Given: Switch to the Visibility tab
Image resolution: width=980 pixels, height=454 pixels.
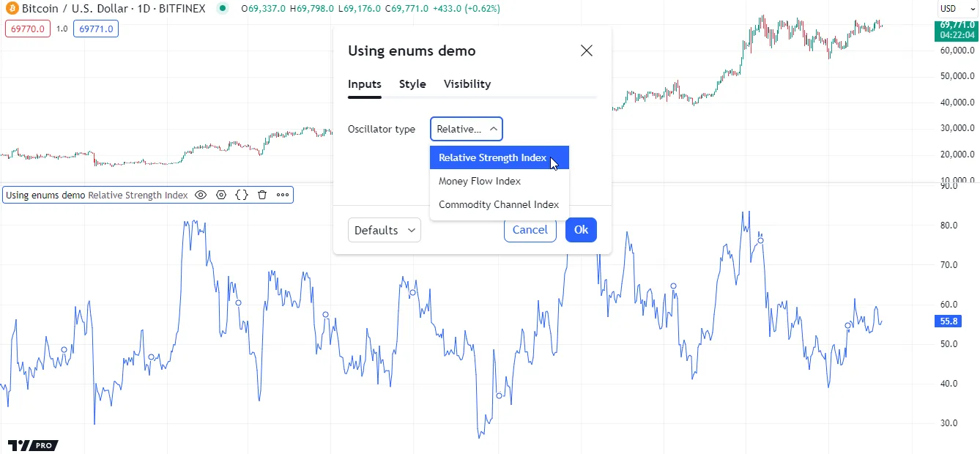Looking at the screenshot, I should coord(467,84).
